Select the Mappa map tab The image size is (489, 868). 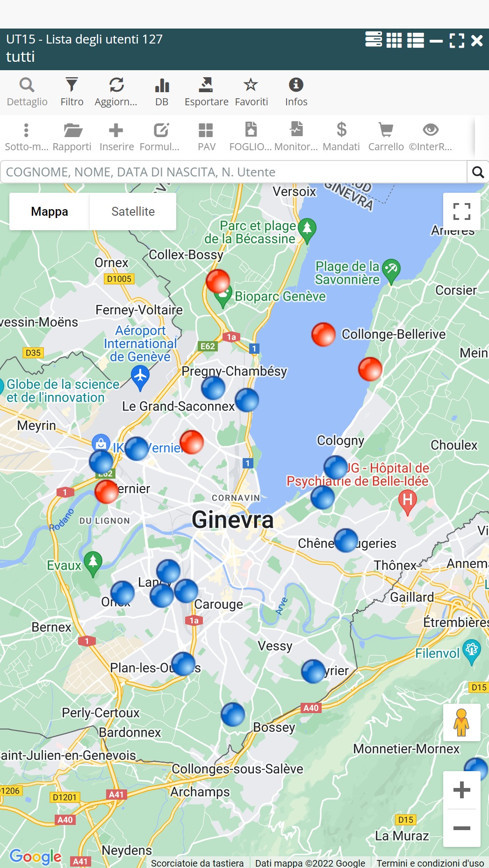(50, 212)
